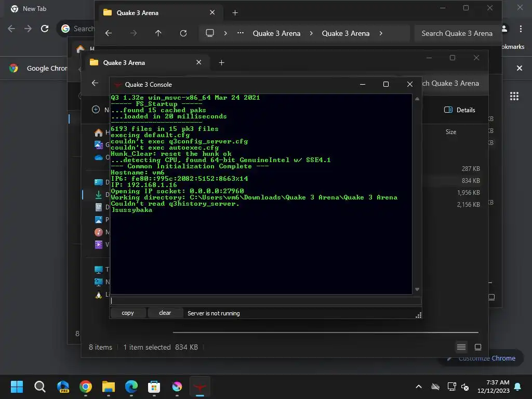Open File Explorer from the taskbar
Screen dimensions: 532x399
coord(109,387)
